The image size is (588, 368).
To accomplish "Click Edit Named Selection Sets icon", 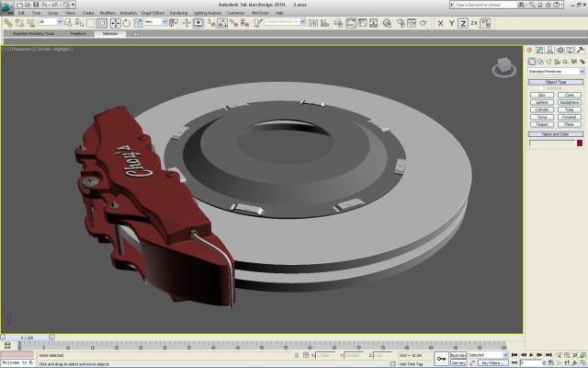I will [258, 23].
